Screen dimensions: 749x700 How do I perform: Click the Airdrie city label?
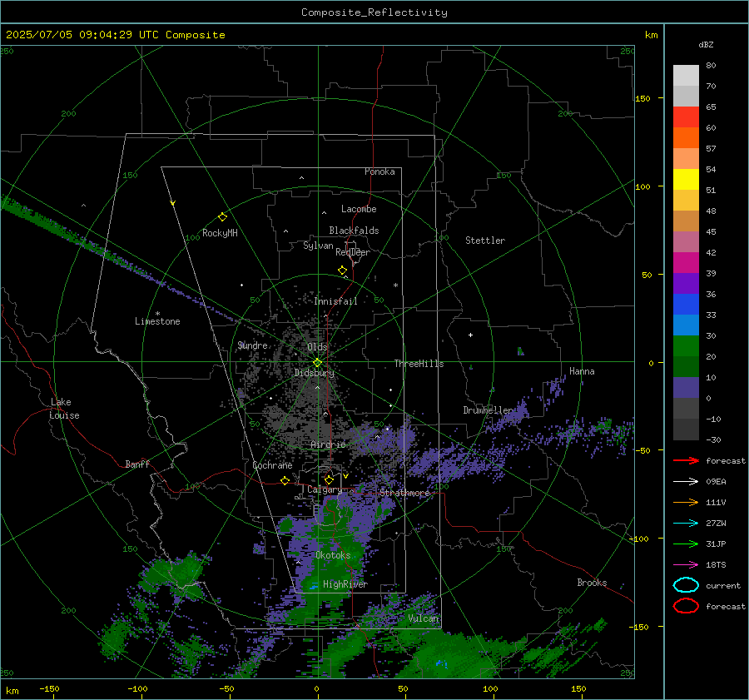click(x=328, y=444)
